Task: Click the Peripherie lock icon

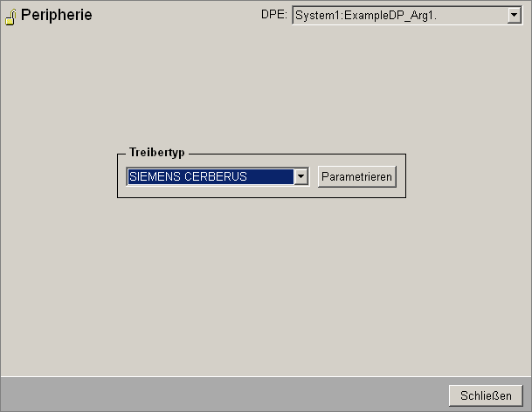Action: 10,17
